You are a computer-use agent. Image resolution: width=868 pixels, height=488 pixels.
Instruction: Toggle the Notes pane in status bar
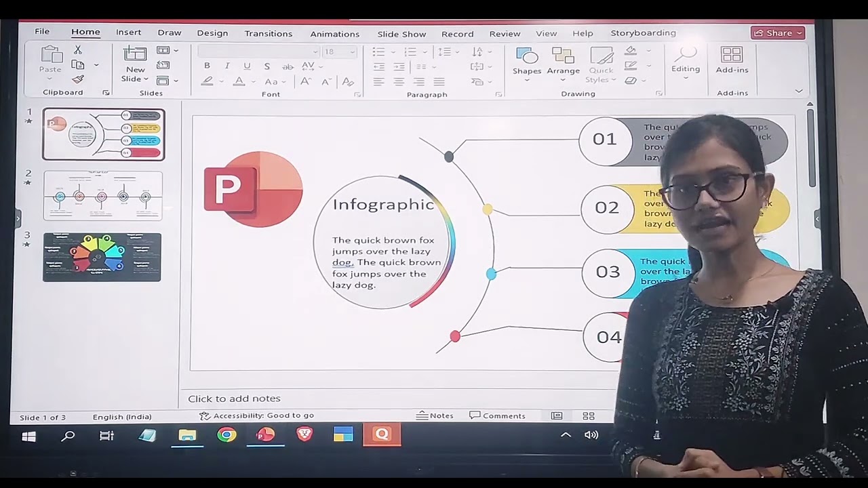click(435, 415)
